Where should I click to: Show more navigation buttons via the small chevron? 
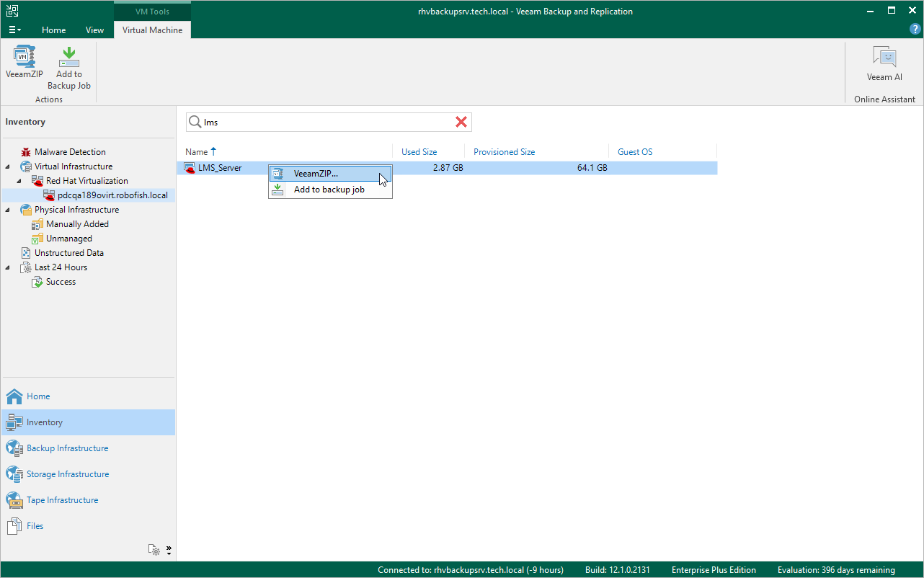pos(169,550)
